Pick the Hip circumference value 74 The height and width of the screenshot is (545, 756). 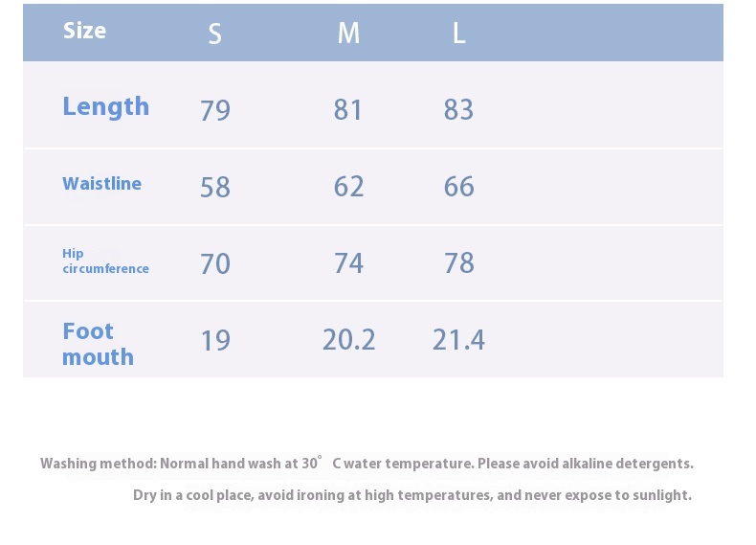(348, 263)
